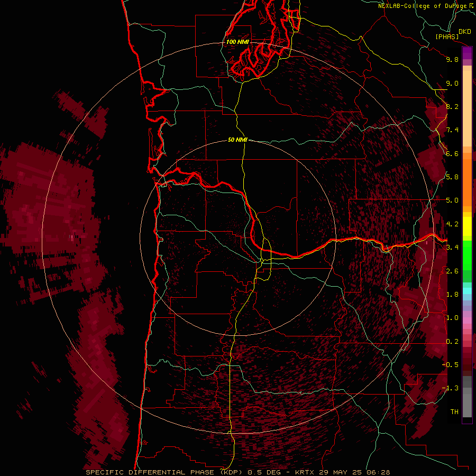476x476 pixels.
Task: Click the 5.0 scale value
Action: point(452,200)
